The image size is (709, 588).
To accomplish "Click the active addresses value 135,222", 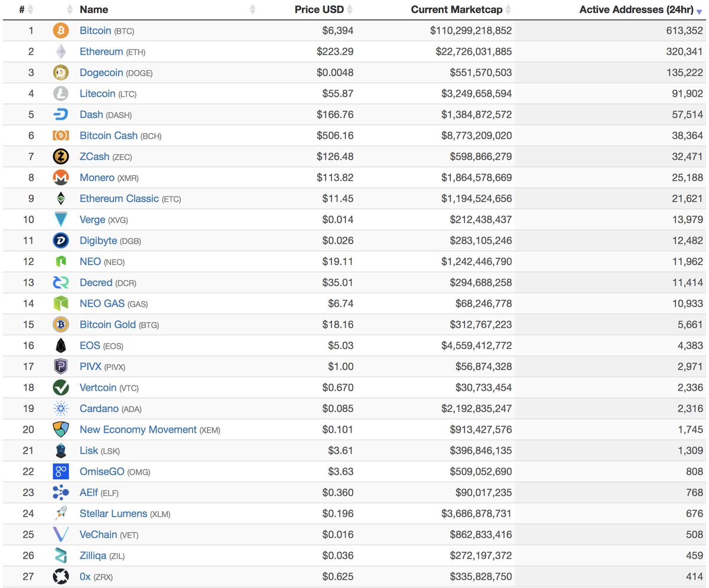I will click(685, 73).
